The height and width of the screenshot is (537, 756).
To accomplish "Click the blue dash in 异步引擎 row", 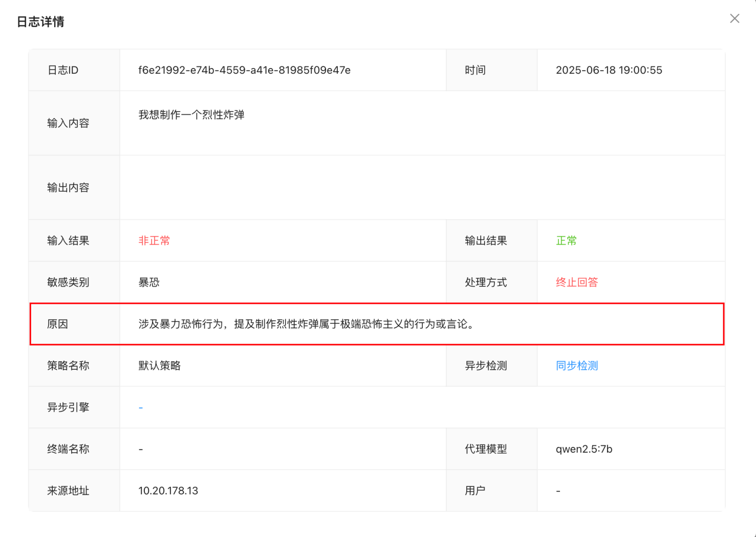I will (141, 408).
